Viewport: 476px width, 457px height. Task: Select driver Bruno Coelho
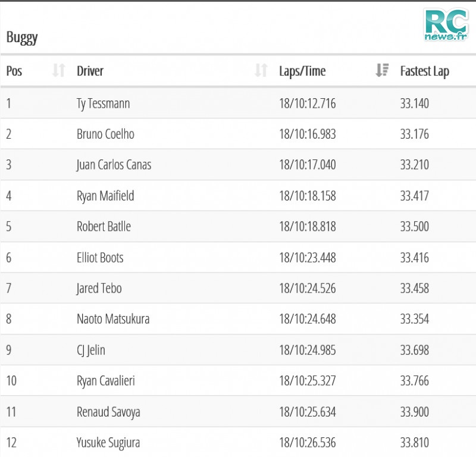pyautogui.click(x=105, y=134)
